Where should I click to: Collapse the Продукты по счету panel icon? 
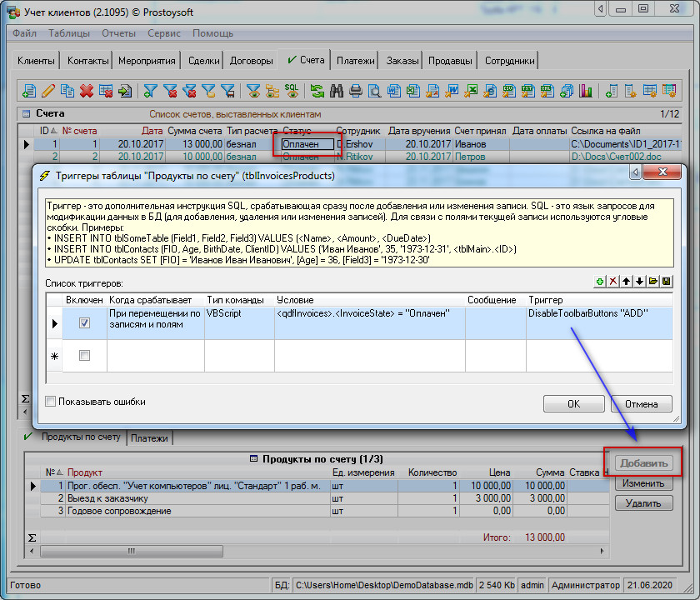pyautogui.click(x=253, y=459)
